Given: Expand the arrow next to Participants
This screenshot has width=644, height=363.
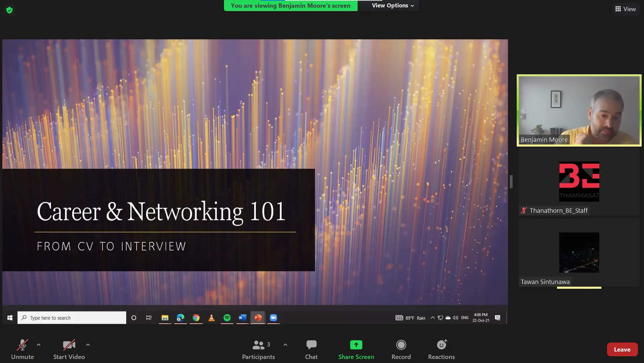Looking at the screenshot, I should (285, 345).
